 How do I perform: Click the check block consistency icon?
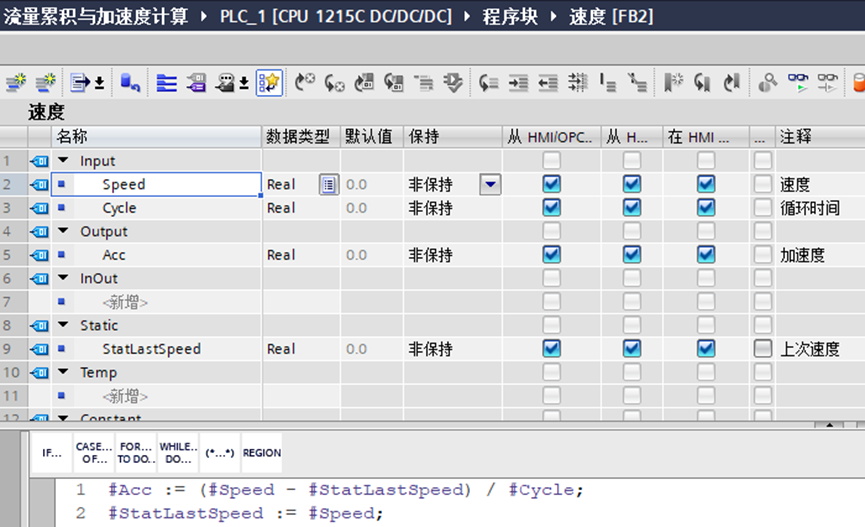pyautogui.click(x=394, y=83)
